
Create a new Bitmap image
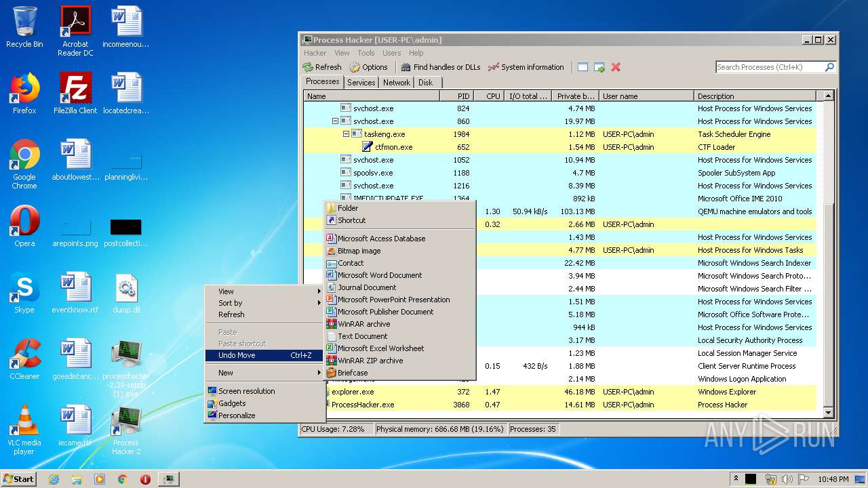click(399, 251)
